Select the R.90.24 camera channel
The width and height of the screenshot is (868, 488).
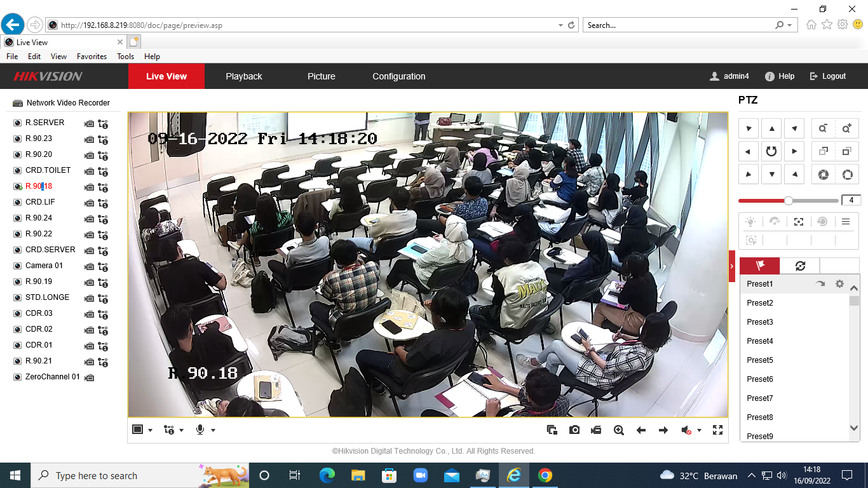pyautogui.click(x=39, y=218)
